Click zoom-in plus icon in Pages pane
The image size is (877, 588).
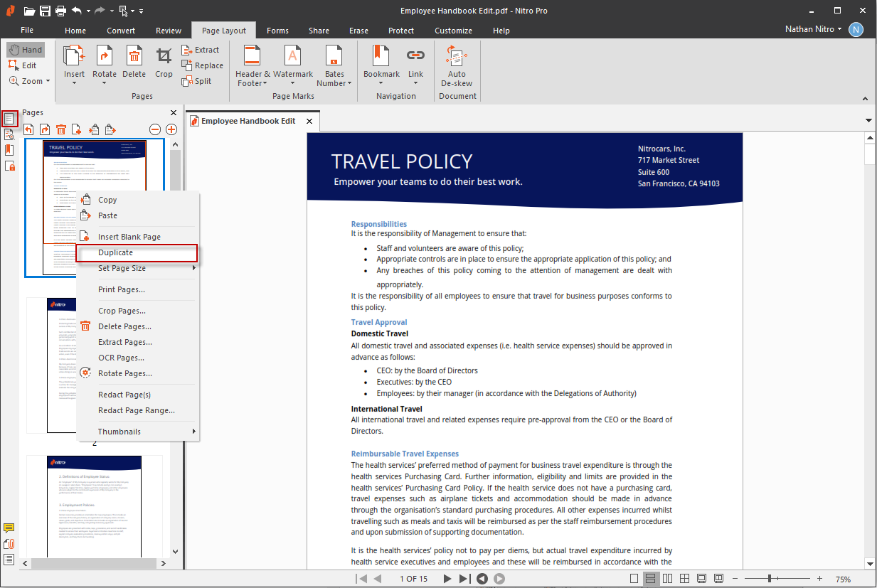pyautogui.click(x=171, y=129)
